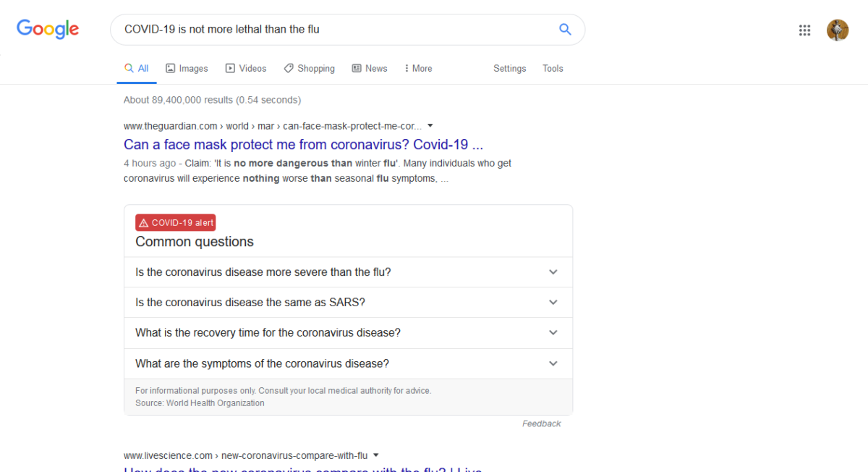Viewport: 868px width, 472px height.
Task: Click the red COVID-19 alert badge
Action: click(176, 223)
